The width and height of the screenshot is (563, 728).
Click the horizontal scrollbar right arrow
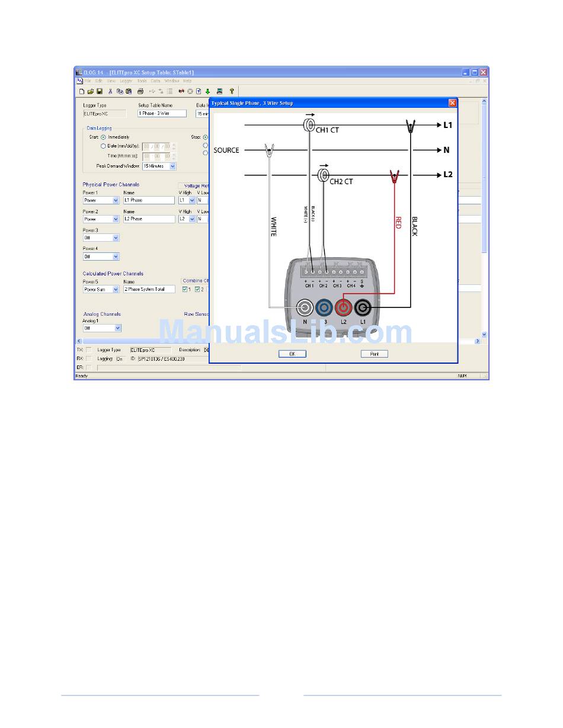pos(478,341)
